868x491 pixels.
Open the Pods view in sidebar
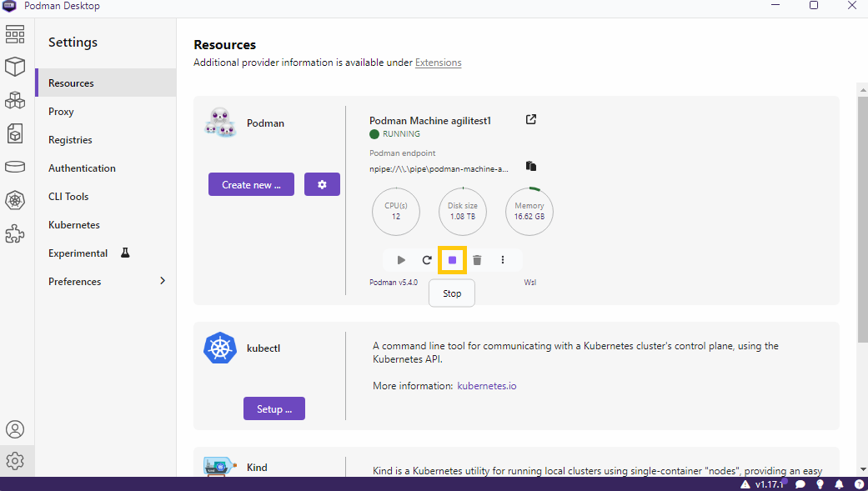(15, 100)
